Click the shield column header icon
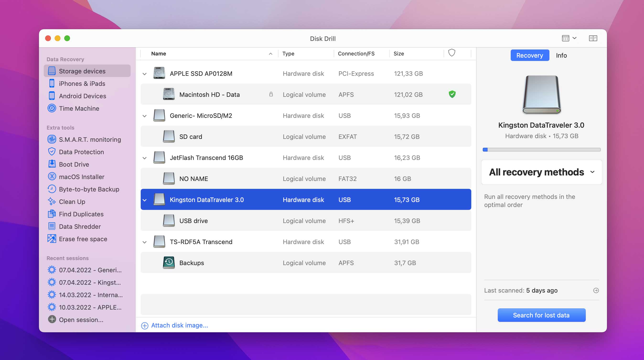 (451, 53)
